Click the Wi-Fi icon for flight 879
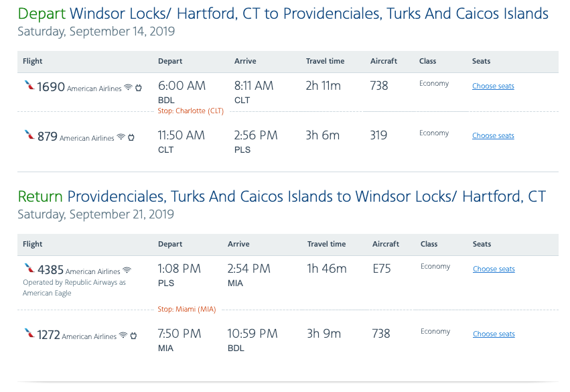This screenshot has width=570, height=392. (x=121, y=137)
